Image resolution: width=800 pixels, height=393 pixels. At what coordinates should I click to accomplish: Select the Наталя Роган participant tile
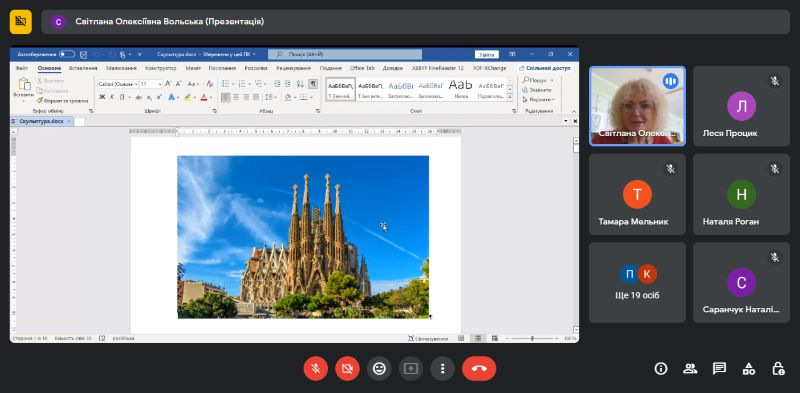pos(741,194)
